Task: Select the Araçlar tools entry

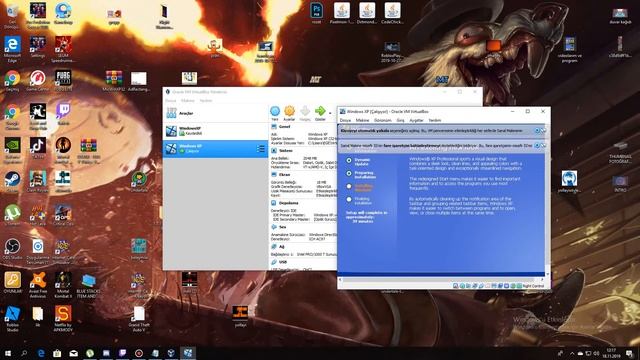Action: (x=215, y=113)
